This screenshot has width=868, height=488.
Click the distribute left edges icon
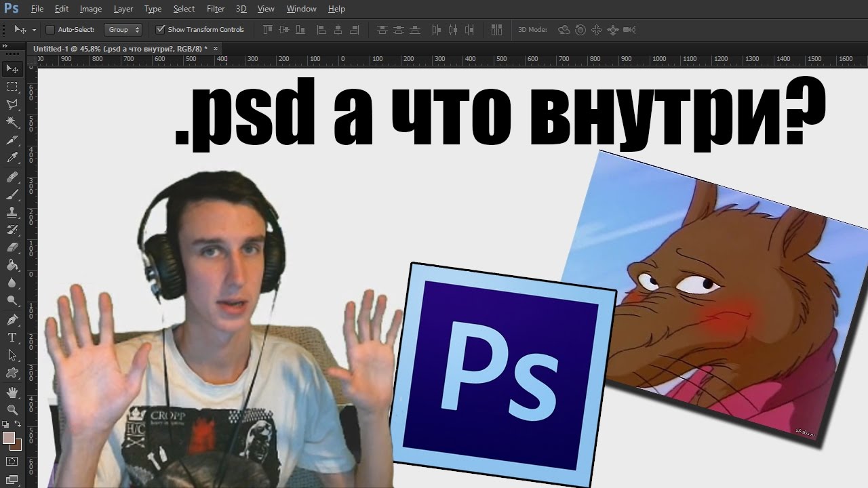click(436, 30)
